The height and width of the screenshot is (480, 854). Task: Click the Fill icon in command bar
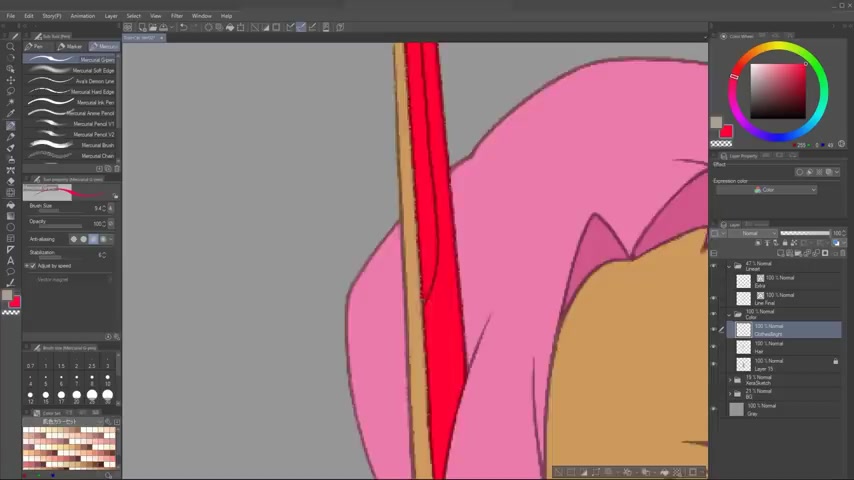pyautogui.click(x=230, y=27)
